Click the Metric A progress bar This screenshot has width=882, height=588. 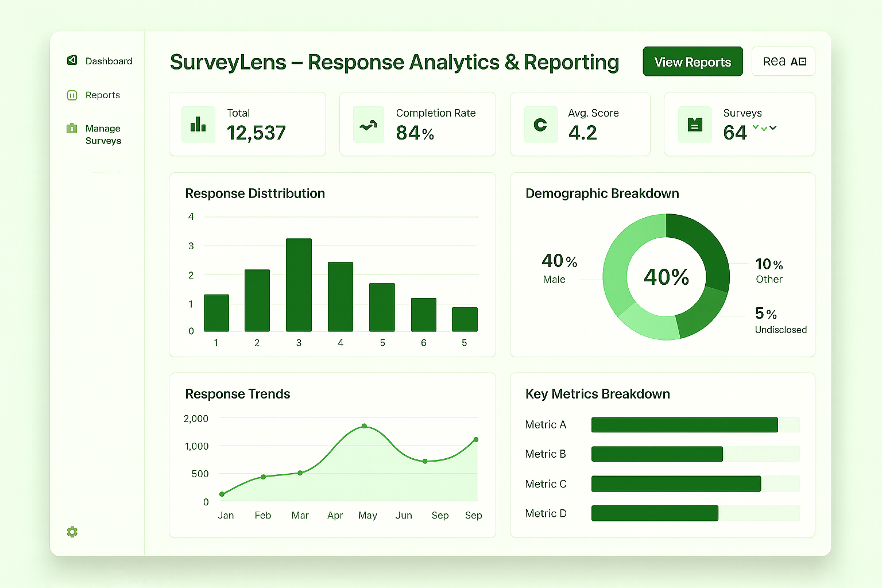pyautogui.click(x=684, y=425)
